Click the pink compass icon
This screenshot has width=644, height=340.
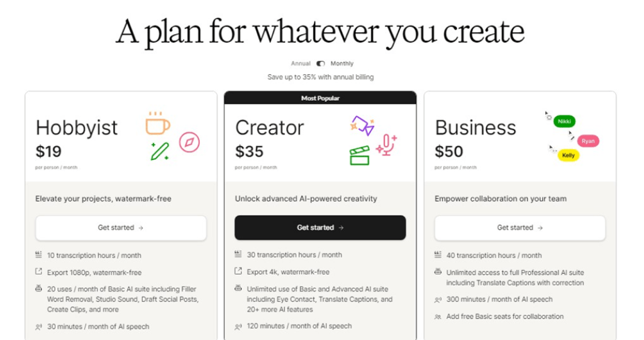(189, 142)
